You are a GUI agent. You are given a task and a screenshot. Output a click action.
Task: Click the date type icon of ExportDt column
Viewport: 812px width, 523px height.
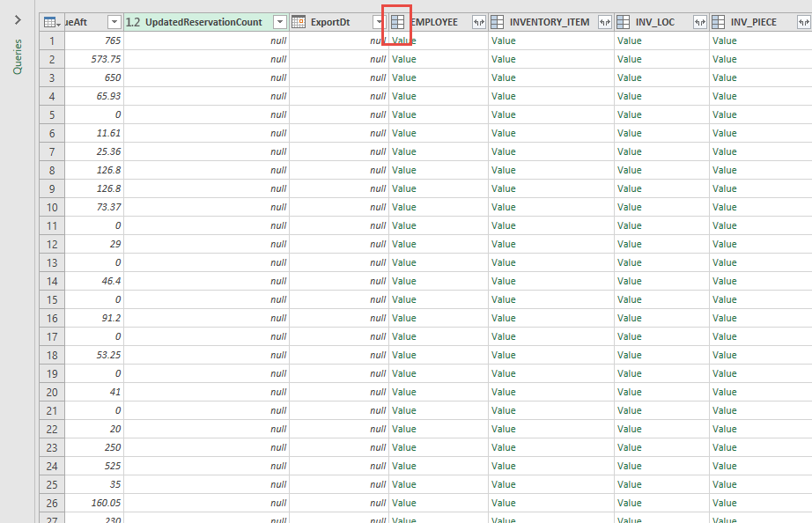pos(299,22)
